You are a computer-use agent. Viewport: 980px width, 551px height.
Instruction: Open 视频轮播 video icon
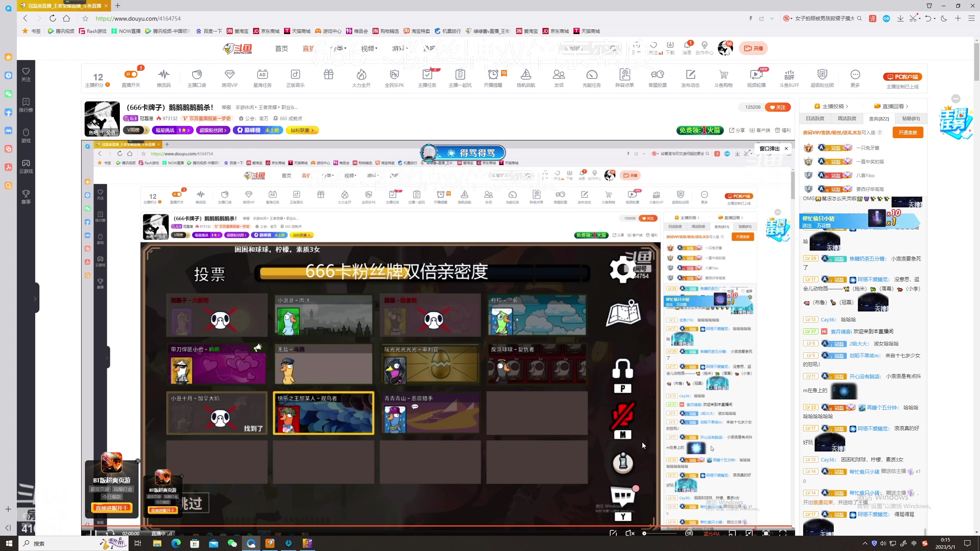[x=756, y=74]
